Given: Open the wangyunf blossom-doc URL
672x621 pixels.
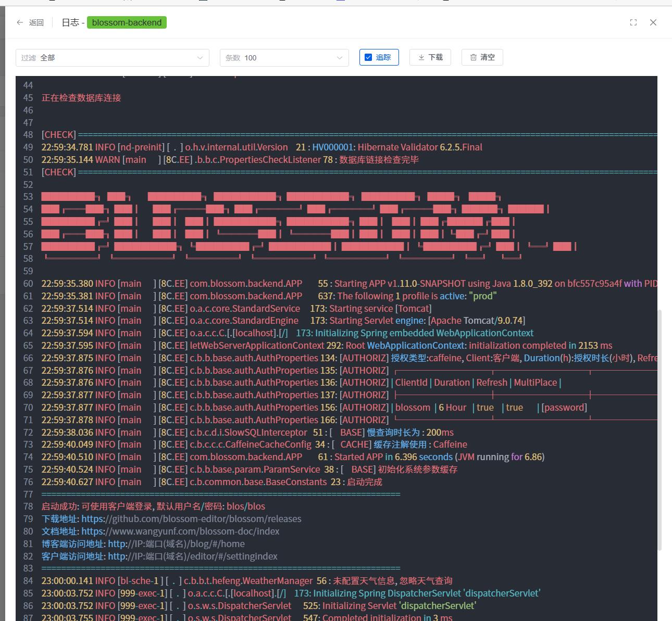Looking at the screenshot, I should click(180, 531).
